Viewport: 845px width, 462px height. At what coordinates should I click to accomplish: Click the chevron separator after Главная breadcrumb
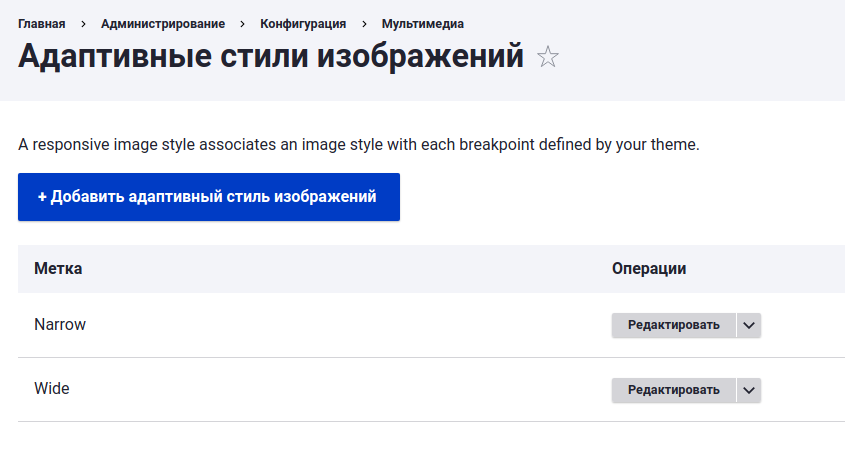[83, 24]
